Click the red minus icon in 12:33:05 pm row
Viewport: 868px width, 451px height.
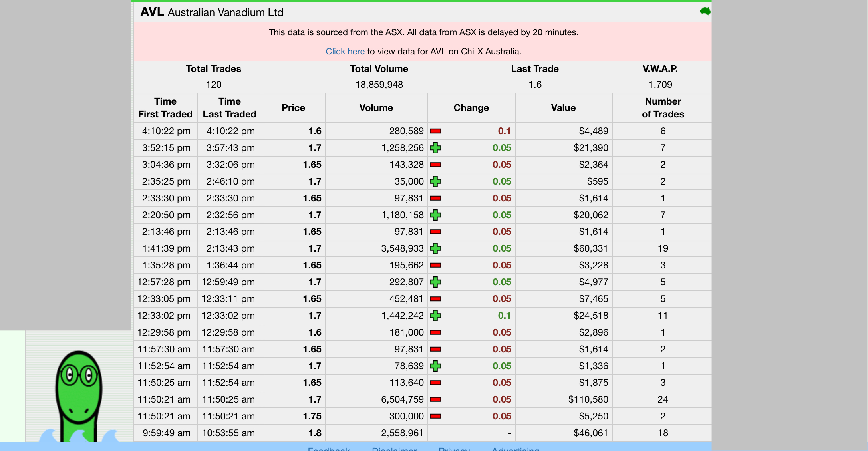tap(435, 299)
